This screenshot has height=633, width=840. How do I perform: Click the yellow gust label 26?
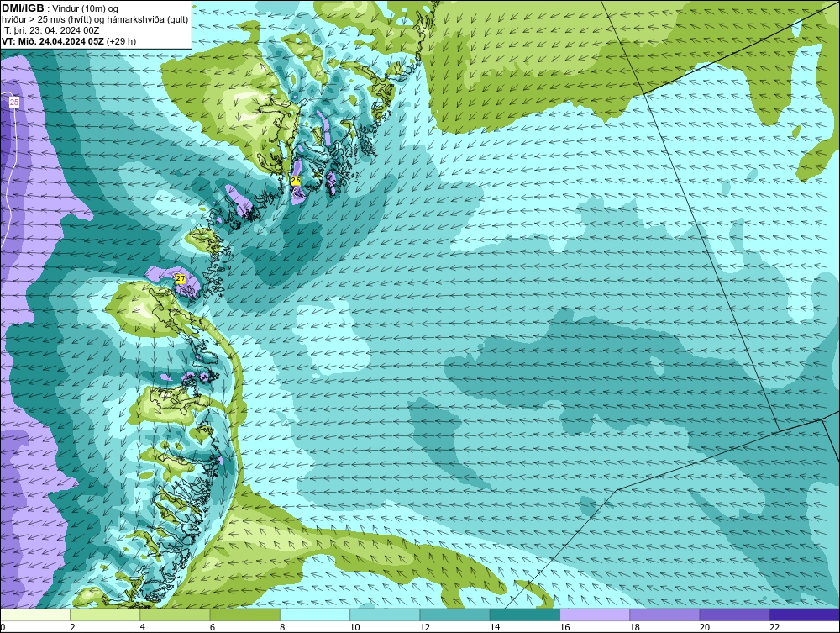[295, 180]
